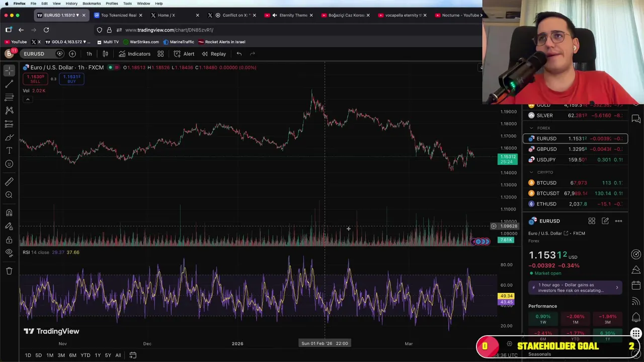The image size is (644, 362).
Task: Select the 1D time range
Action: tap(28, 355)
